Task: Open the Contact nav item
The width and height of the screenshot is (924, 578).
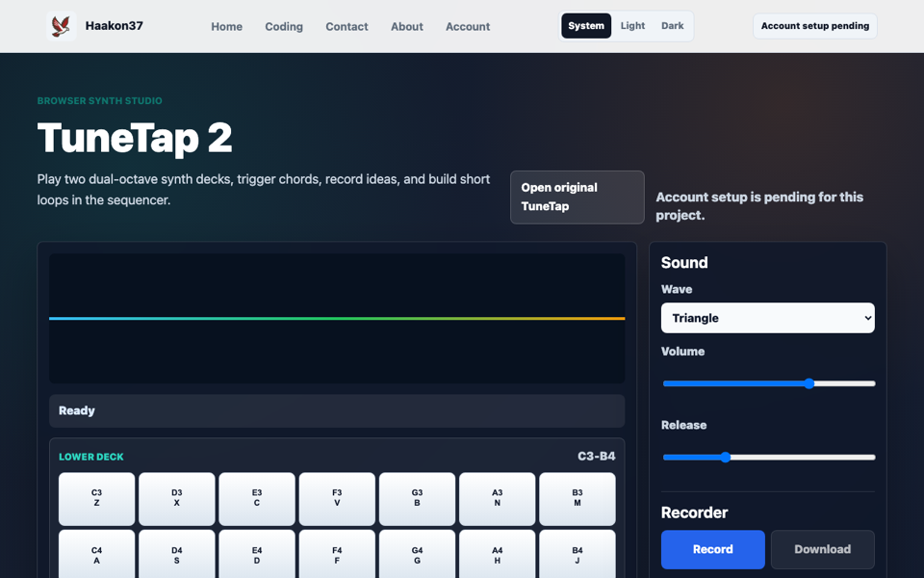Action: (x=346, y=27)
